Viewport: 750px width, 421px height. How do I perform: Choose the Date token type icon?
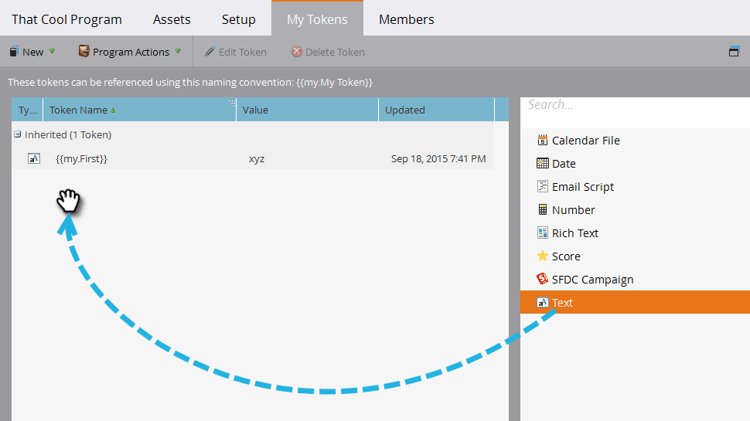coord(542,164)
